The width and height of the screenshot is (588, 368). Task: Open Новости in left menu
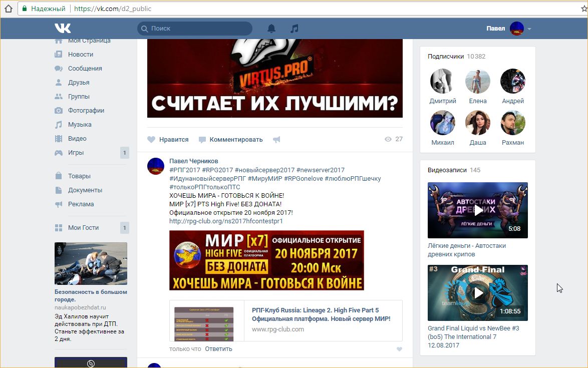81,55
